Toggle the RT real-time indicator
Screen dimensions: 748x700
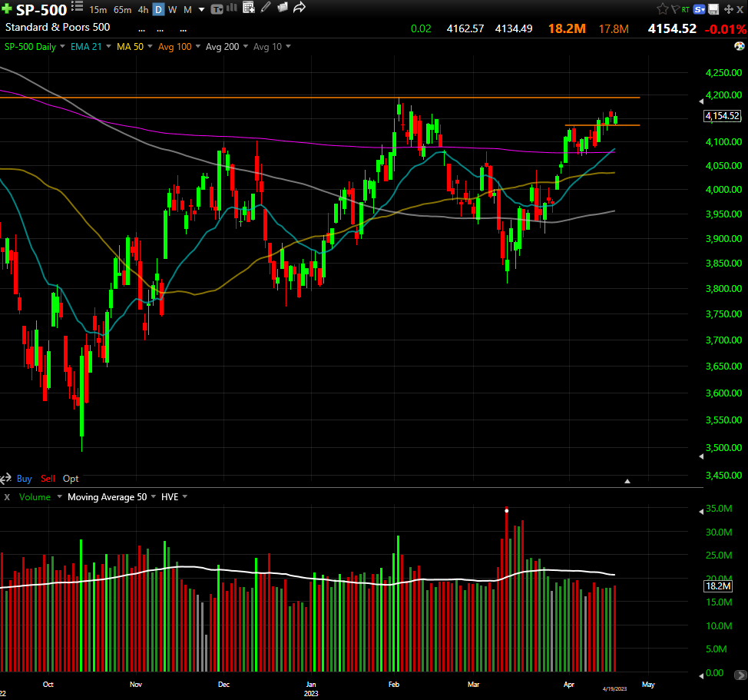686,9
